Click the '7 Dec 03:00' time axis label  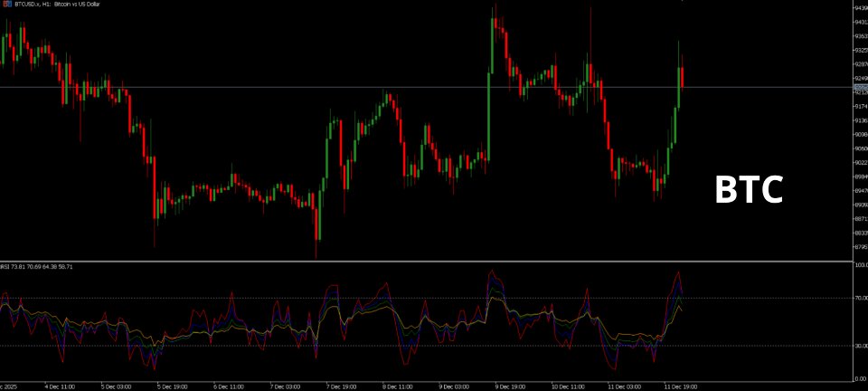pyautogui.click(x=285, y=386)
